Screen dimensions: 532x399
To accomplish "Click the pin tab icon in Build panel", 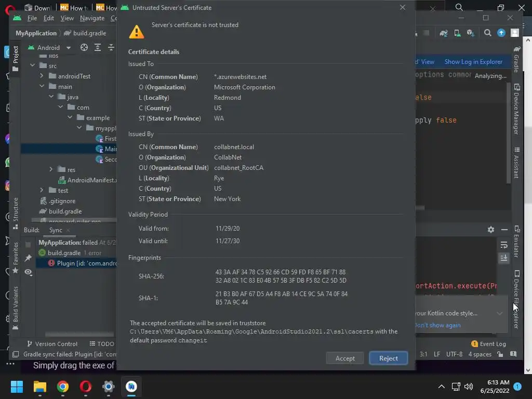I will point(28,258).
